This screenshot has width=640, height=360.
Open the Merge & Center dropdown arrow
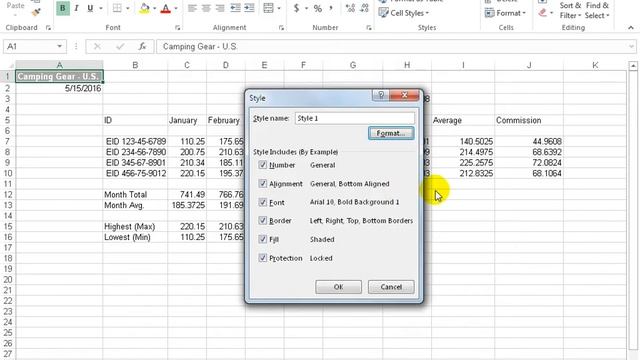point(279,8)
